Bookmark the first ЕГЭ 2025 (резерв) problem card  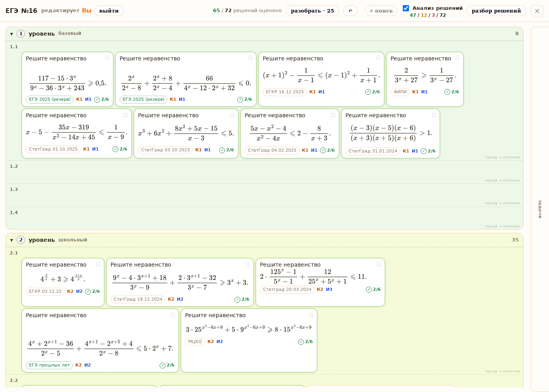[x=107, y=58]
